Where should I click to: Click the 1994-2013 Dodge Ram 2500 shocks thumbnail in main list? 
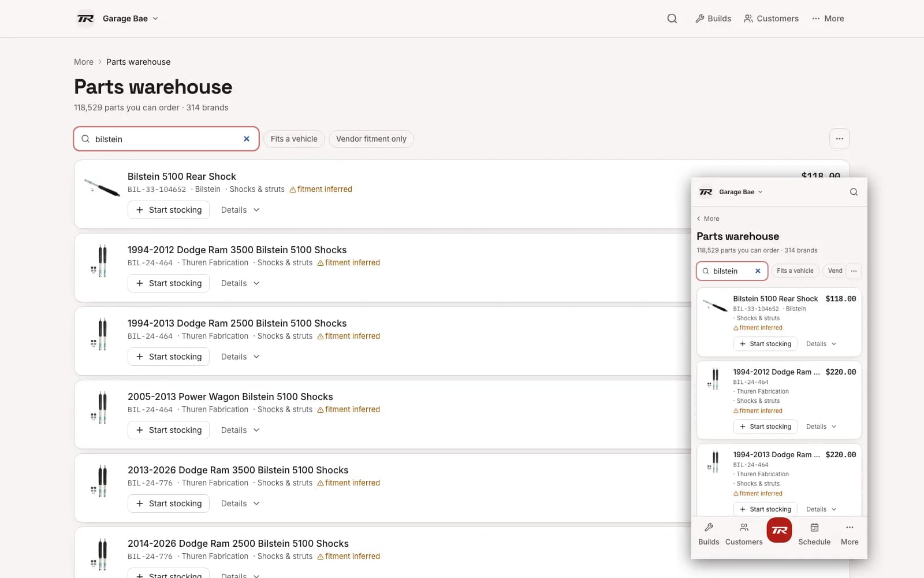coord(102,335)
